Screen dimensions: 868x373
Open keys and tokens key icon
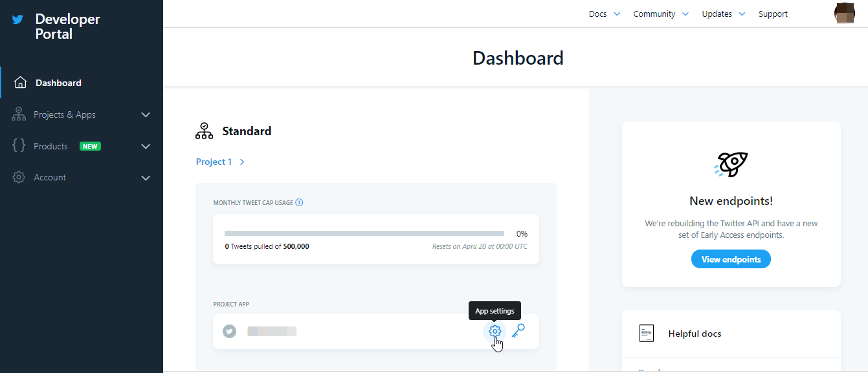(518, 331)
